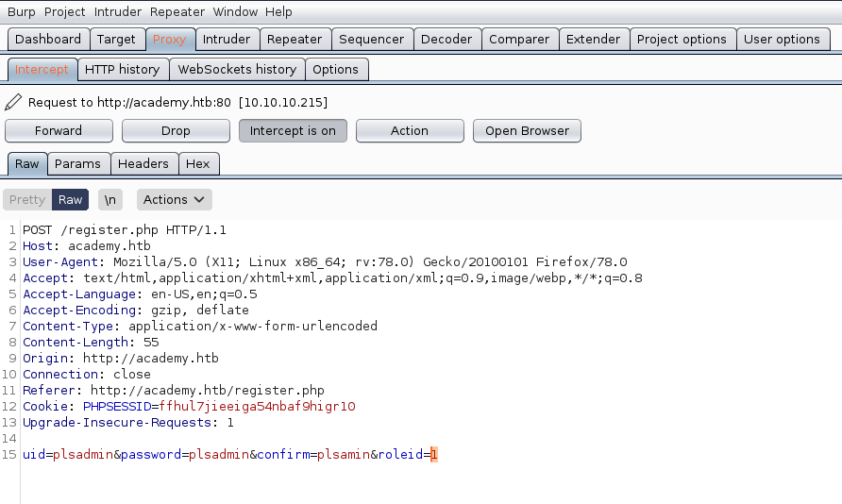Forward the intercepted request

(x=59, y=131)
